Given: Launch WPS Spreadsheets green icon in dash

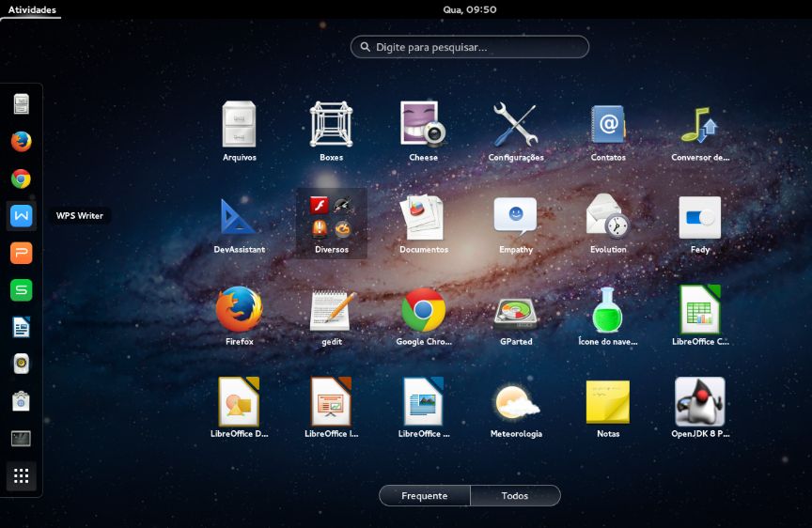Looking at the screenshot, I should pos(22,290).
